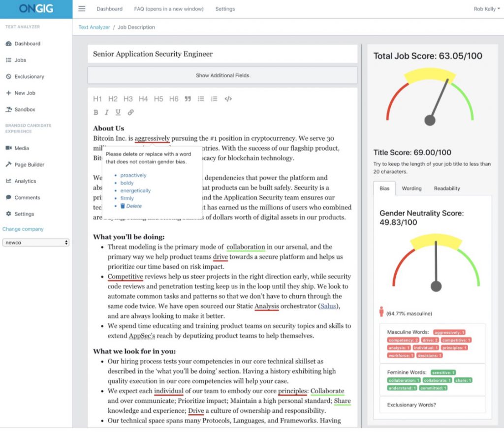The image size is (504, 433).
Task: Click the Show Additional Fields button
Action: click(x=222, y=75)
